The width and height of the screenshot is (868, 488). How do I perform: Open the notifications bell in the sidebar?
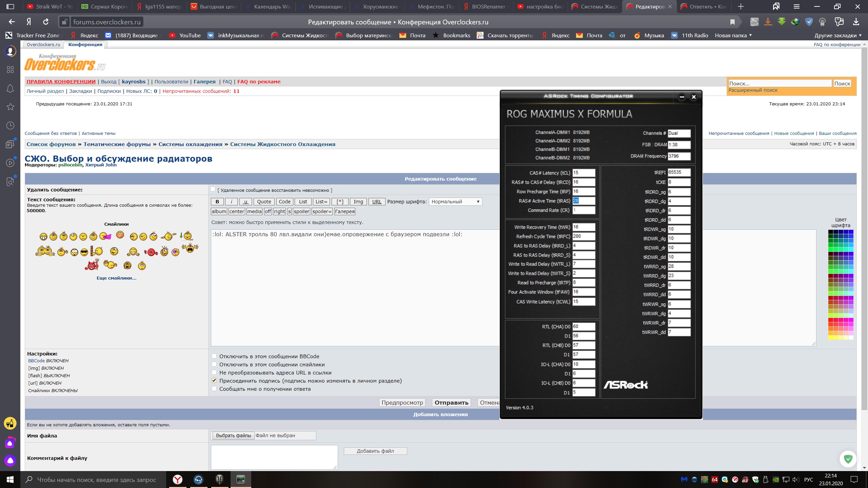pyautogui.click(x=10, y=89)
